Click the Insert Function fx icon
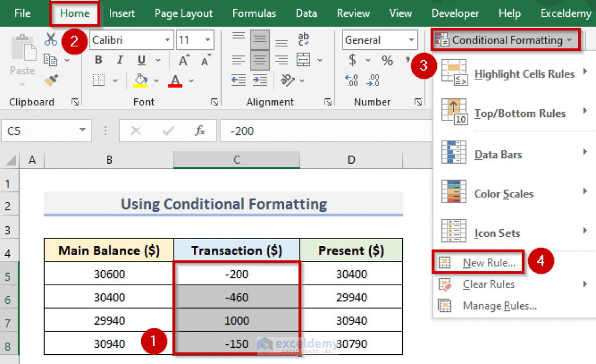This screenshot has width=596, height=364. 200,131
